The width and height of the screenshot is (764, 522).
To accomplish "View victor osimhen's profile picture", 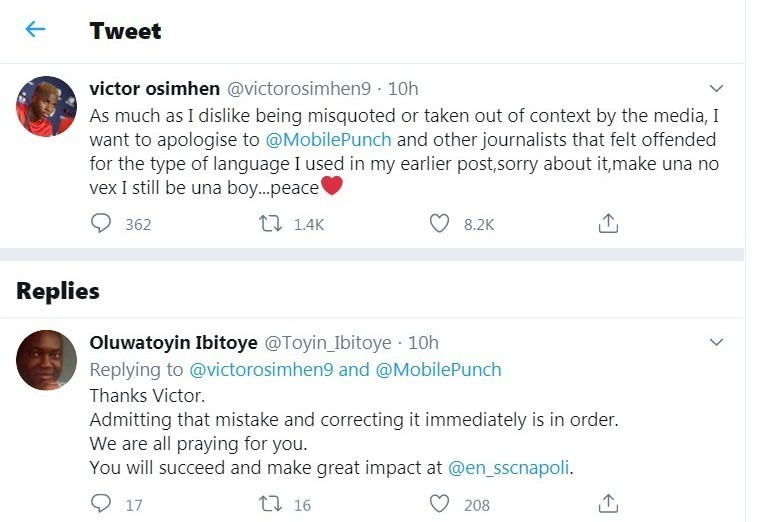I will [x=46, y=106].
